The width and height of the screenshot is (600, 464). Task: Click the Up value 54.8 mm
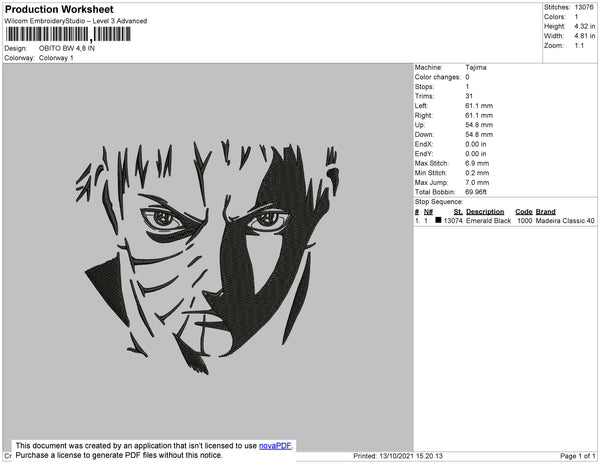point(479,125)
